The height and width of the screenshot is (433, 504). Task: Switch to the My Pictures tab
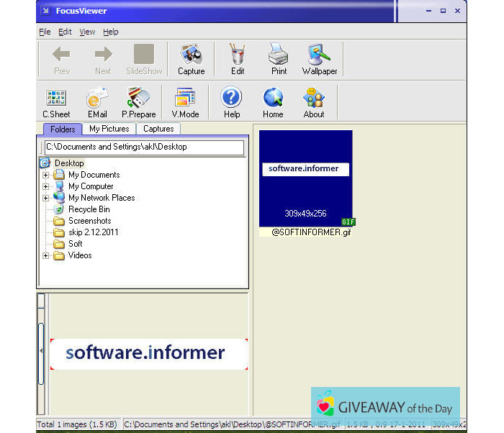(x=109, y=129)
